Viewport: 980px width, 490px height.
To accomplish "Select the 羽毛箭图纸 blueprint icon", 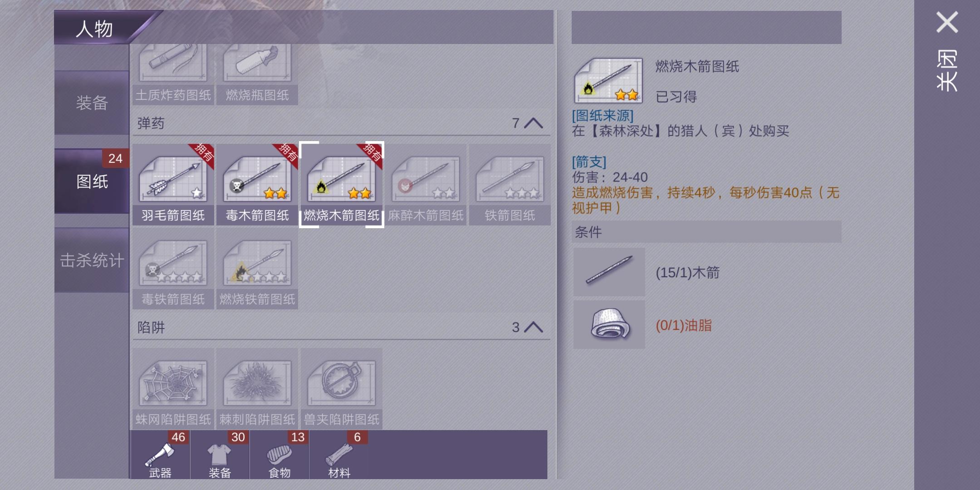I will coord(173,184).
